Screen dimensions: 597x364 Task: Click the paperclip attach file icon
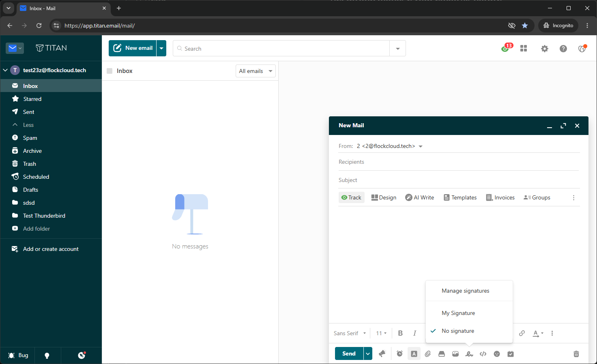tap(427, 354)
